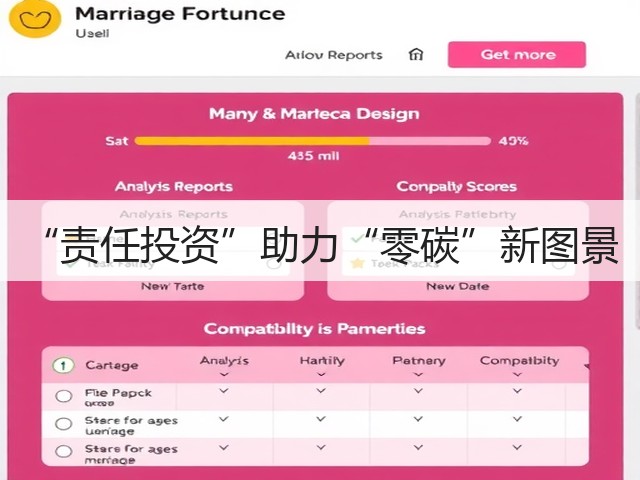The width and height of the screenshot is (640, 480).
Task: Open Hartily chevron in Stare for ages uenage row
Action: [321, 419]
